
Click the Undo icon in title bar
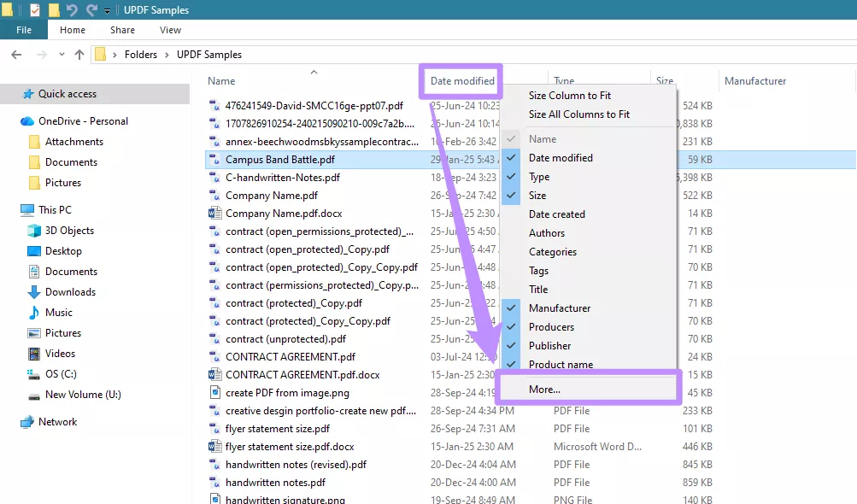pos(72,10)
